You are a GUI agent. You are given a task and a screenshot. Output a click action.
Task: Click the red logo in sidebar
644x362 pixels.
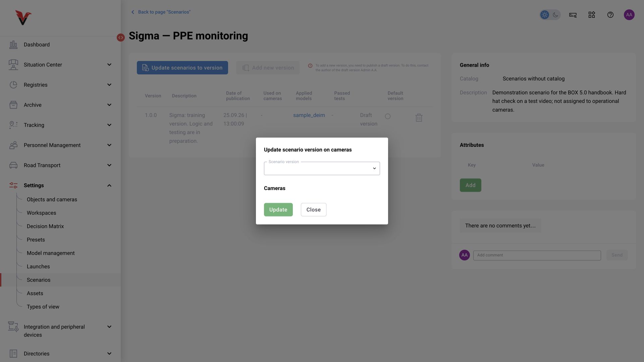tap(23, 17)
